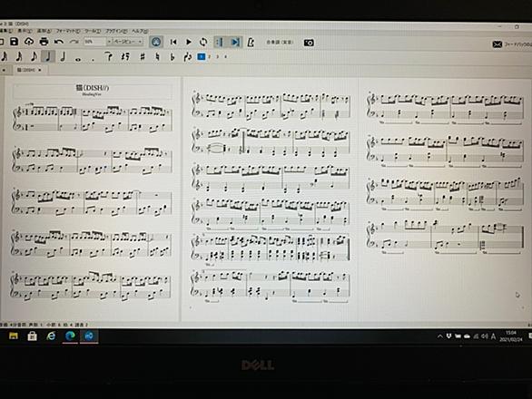Select voice 4 button
Screen dimensions: 532x399
(x=226, y=56)
